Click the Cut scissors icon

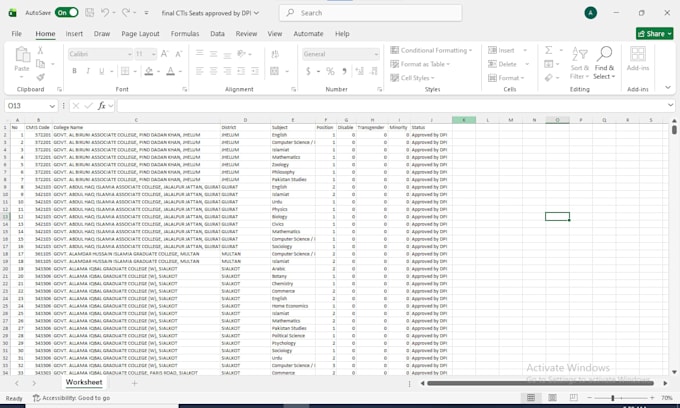(40, 50)
